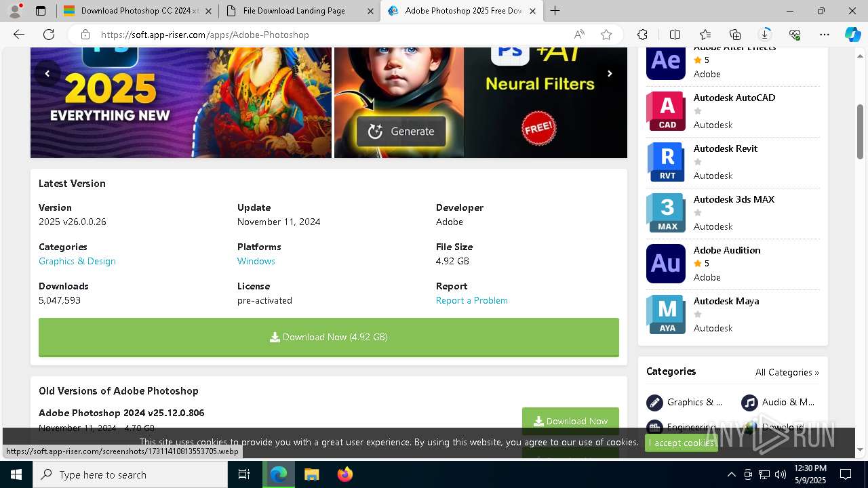
Task: Open Audio & Music category icon
Action: [749, 403]
